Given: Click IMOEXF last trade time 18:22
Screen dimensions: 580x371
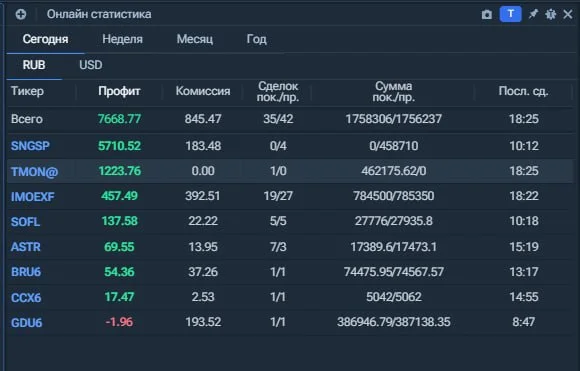Looking at the screenshot, I should [524, 196].
